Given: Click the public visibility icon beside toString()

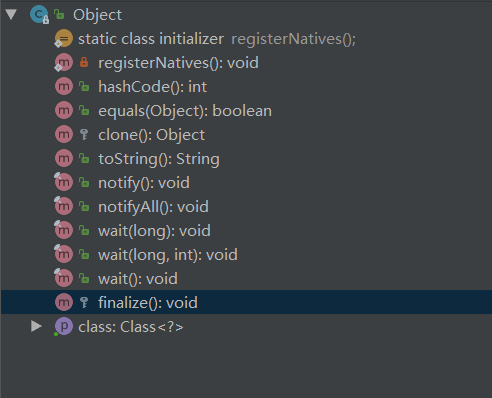Looking at the screenshot, I should [x=84, y=158].
